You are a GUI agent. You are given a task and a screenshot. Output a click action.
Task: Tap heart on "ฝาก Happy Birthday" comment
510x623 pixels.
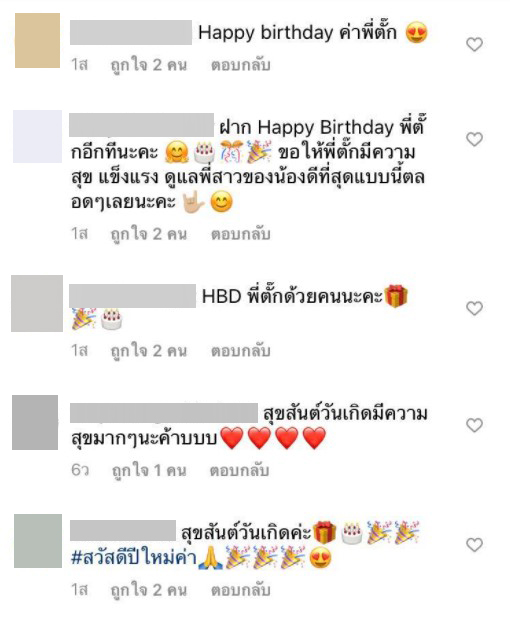click(474, 139)
